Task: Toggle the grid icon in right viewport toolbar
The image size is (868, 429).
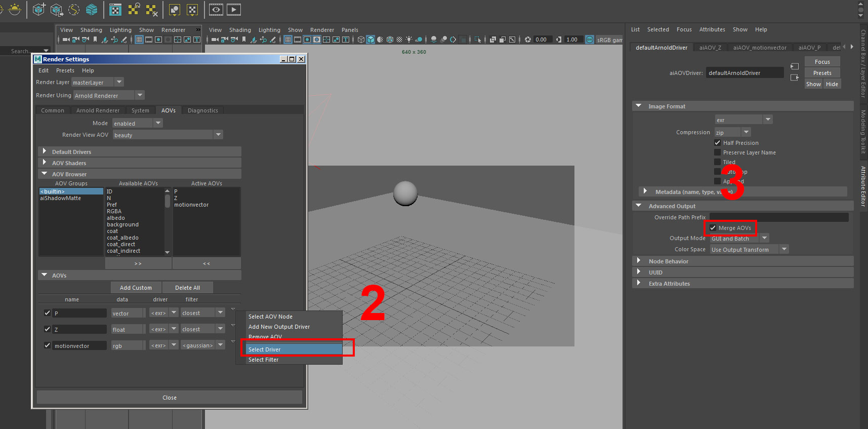Action: click(287, 40)
